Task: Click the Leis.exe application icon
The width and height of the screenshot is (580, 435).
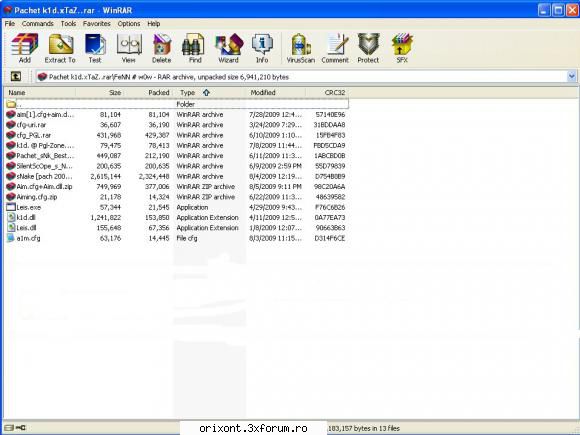Action: tap(11, 207)
